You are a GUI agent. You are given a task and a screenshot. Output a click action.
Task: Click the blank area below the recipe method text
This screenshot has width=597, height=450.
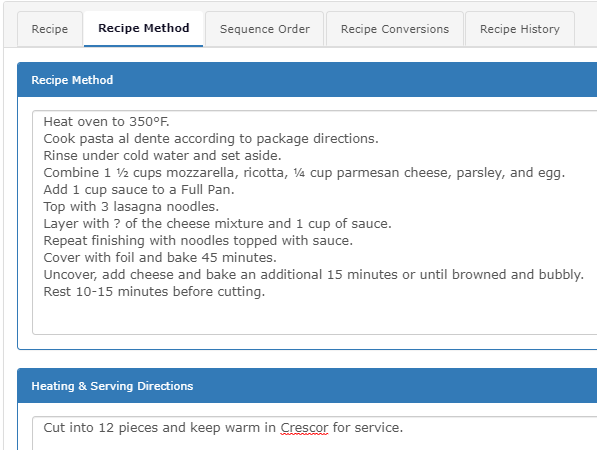[x=314, y=317]
